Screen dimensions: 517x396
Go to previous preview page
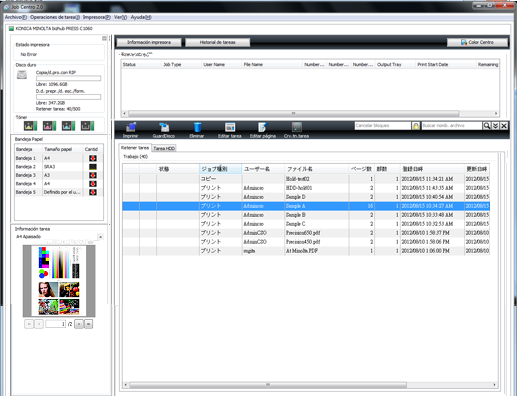pyautogui.click(x=39, y=324)
